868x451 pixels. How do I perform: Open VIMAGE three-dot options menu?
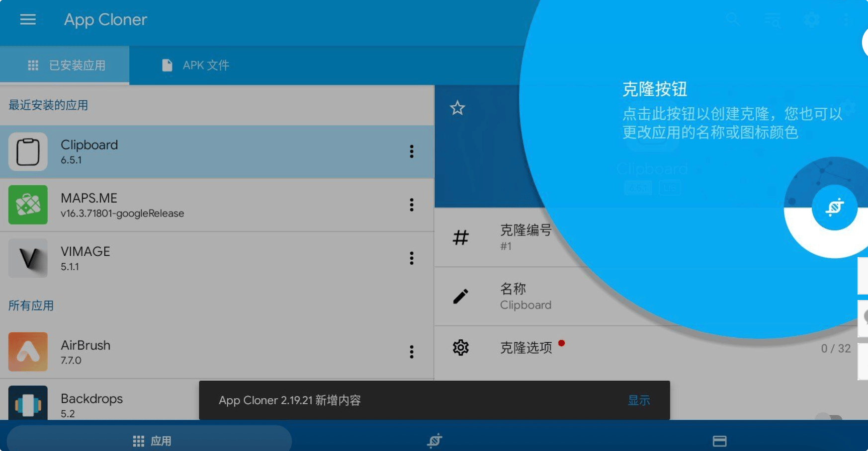tap(411, 258)
